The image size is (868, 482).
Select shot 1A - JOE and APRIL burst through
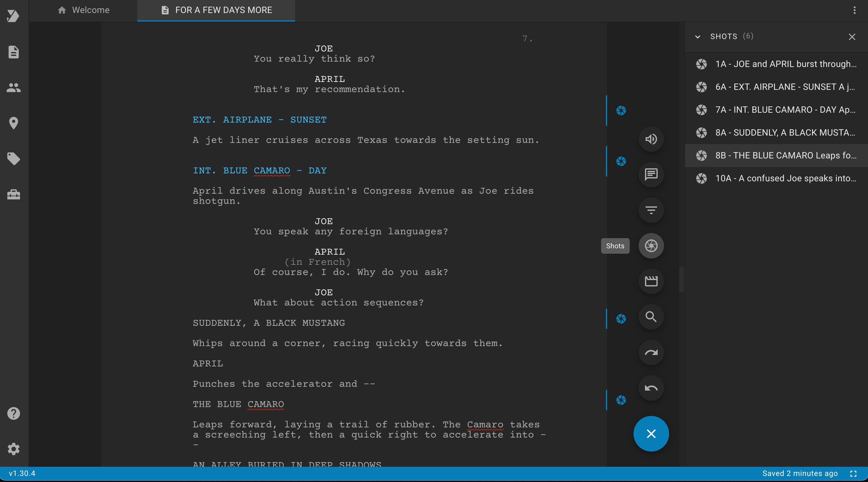pyautogui.click(x=776, y=64)
